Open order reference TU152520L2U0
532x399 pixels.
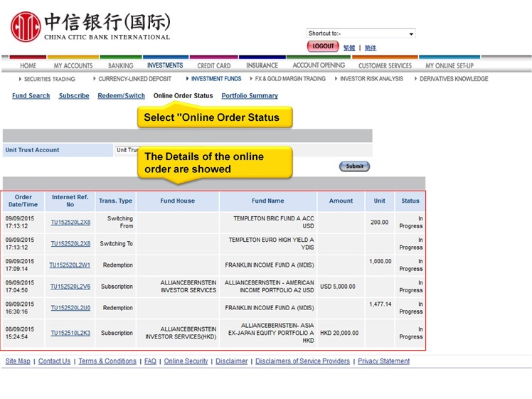click(x=70, y=308)
